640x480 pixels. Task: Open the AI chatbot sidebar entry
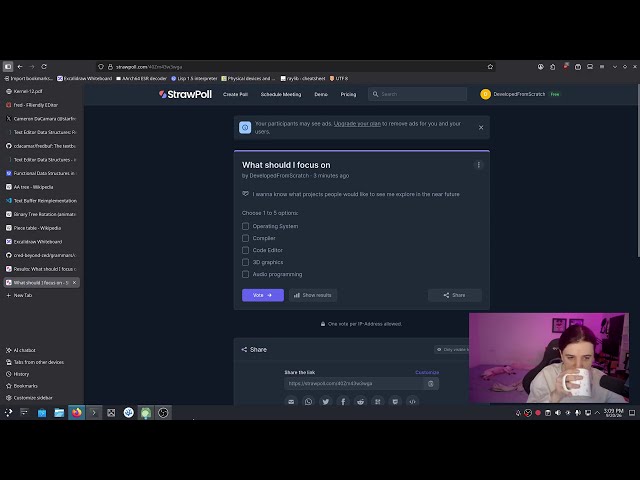pyautogui.click(x=21, y=350)
